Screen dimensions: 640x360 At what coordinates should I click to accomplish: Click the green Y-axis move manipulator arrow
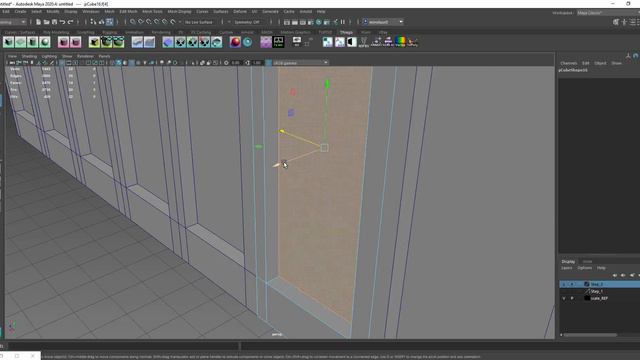327,84
